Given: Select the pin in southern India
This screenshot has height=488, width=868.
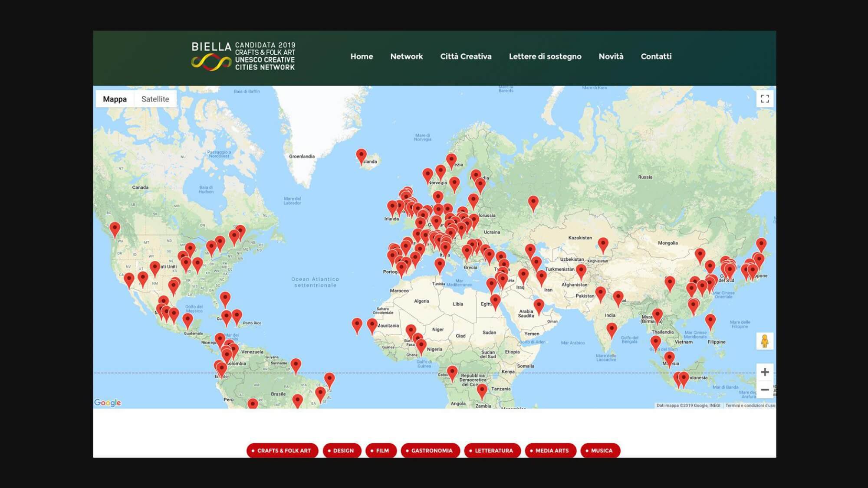Looking at the screenshot, I should pyautogui.click(x=612, y=331).
